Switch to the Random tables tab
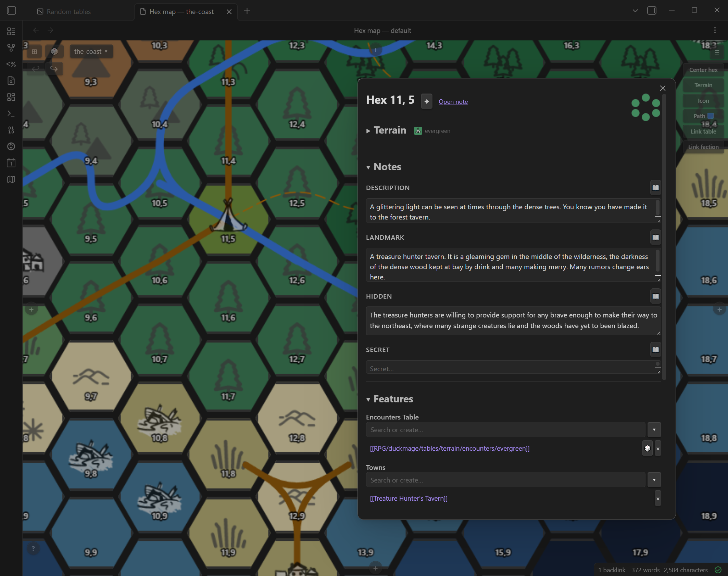Screen dimensions: 728x576 [68, 12]
